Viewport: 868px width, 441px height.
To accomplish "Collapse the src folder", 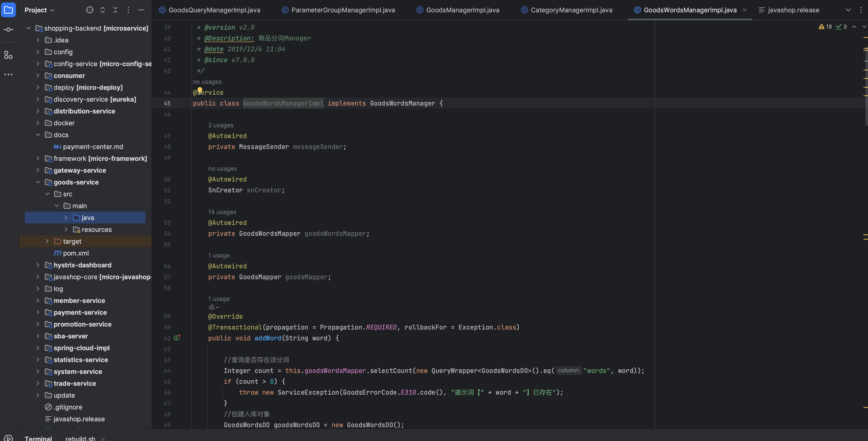I will click(47, 194).
